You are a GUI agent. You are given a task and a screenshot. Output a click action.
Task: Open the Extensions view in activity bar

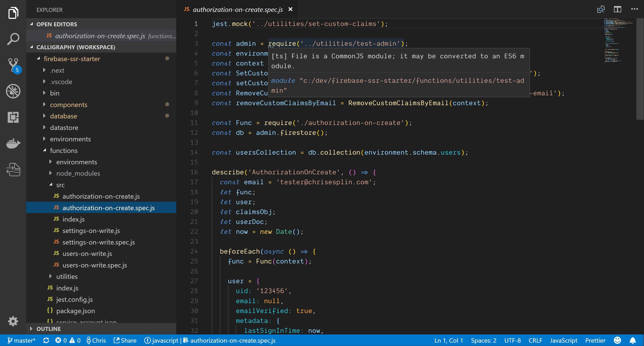[x=13, y=117]
